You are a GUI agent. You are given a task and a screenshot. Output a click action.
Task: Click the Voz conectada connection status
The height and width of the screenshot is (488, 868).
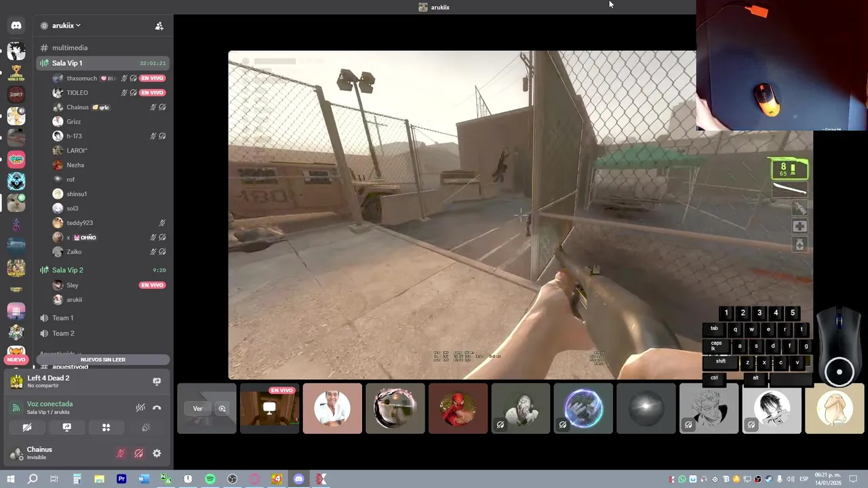point(50,404)
